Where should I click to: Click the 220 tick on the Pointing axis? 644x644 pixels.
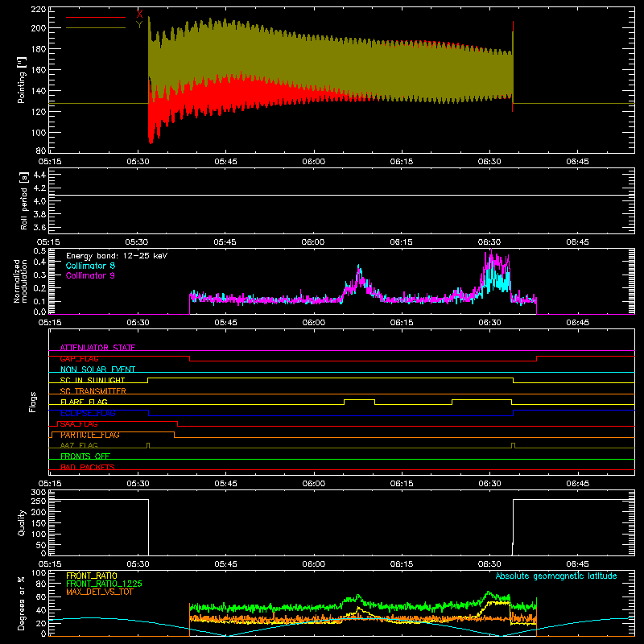[x=38, y=10]
